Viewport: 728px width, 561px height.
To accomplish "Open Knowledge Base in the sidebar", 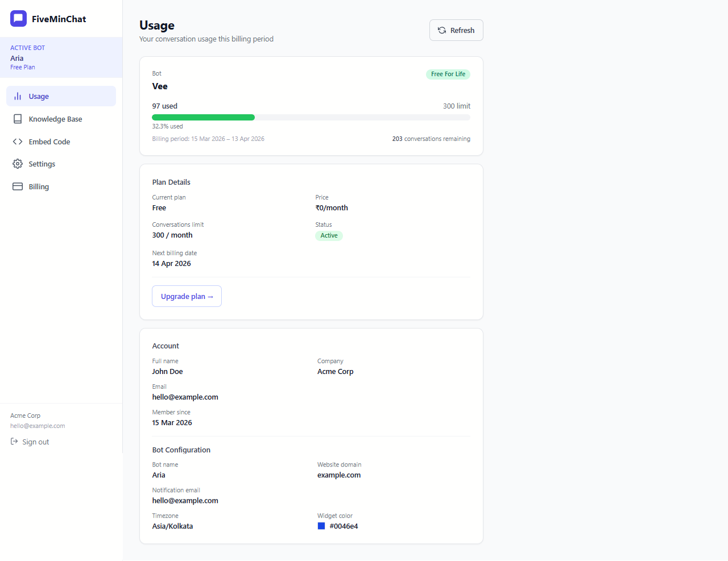I will (x=61, y=119).
